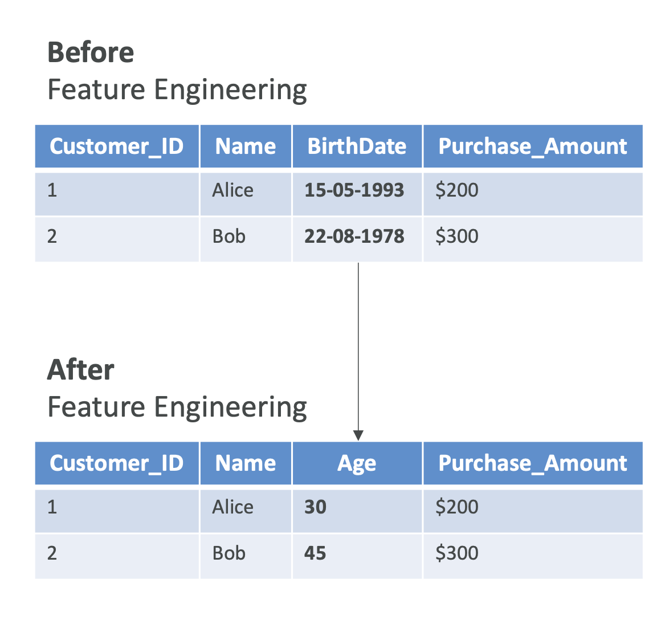Select the $200 cell in the Before table
This screenshot has height=644, width=661.
coord(456,190)
